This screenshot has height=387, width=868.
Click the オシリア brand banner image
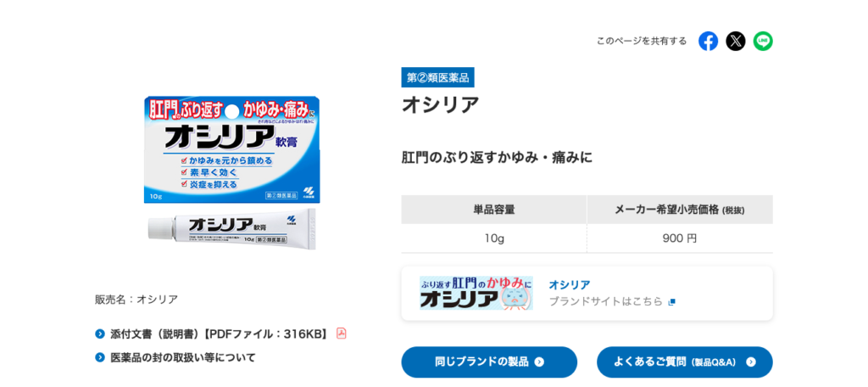pyautogui.click(x=476, y=293)
